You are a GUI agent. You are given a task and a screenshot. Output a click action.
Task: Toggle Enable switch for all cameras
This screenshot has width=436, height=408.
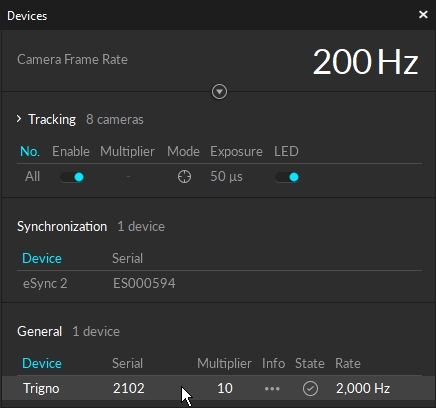pos(72,177)
